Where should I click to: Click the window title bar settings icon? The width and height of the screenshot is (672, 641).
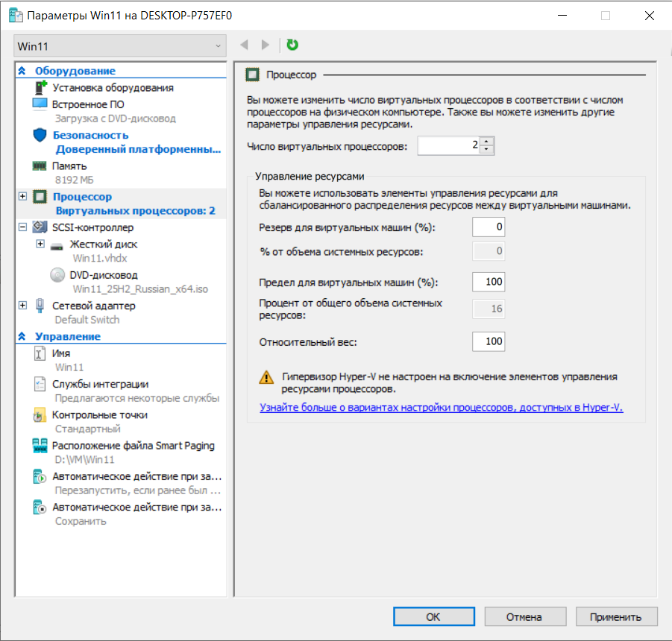[16, 16]
